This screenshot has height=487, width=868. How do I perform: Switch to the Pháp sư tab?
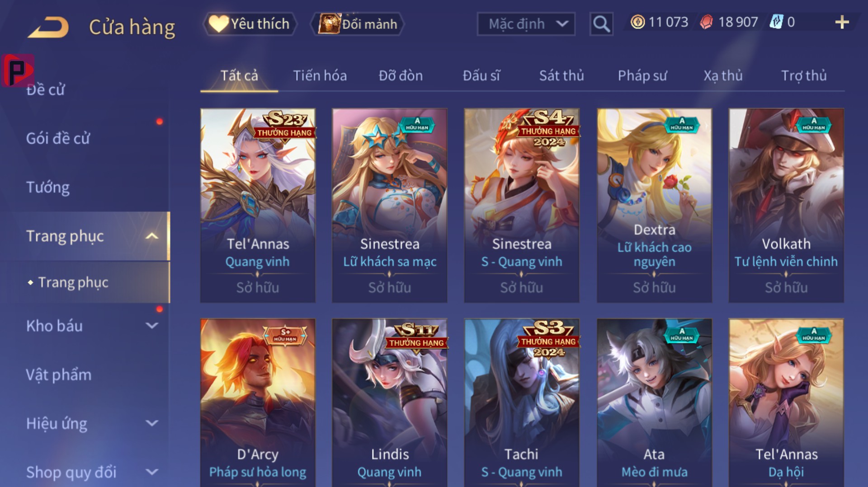tap(642, 75)
